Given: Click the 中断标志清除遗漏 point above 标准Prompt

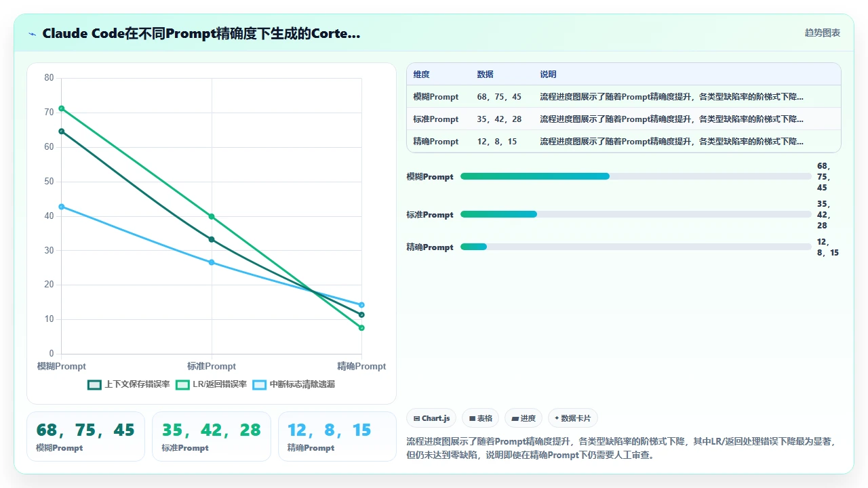Looking at the screenshot, I should (x=212, y=262).
